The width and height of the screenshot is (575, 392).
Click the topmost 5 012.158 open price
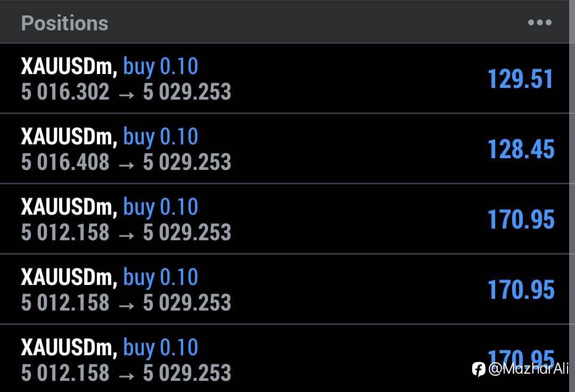pyautogui.click(x=65, y=233)
